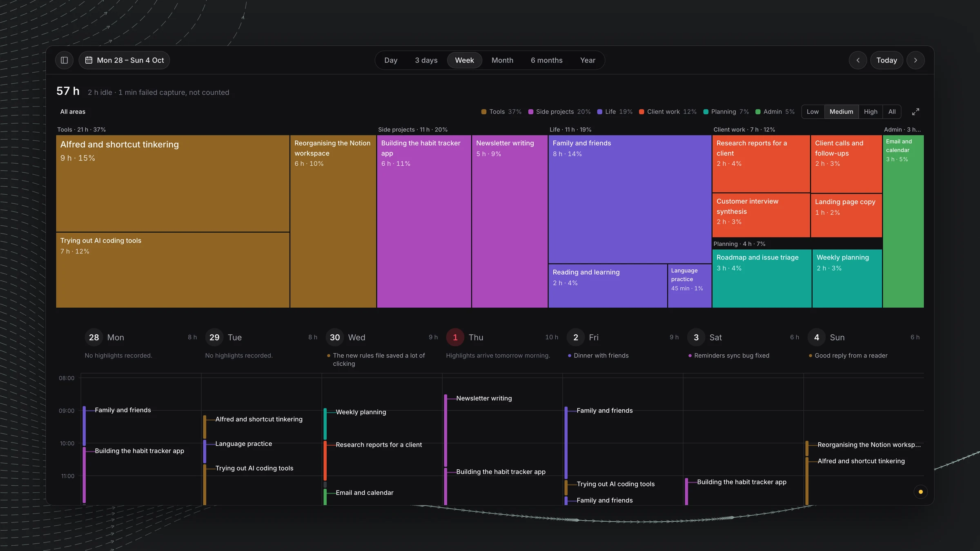Select the Newsletter writing treemap tile
This screenshot has height=551, width=980.
pyautogui.click(x=510, y=221)
